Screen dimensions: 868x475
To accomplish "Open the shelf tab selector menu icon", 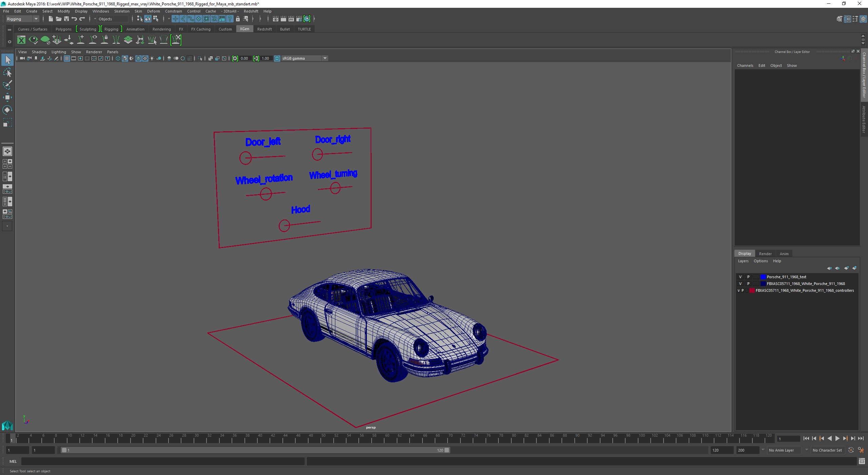I will 9,30.
